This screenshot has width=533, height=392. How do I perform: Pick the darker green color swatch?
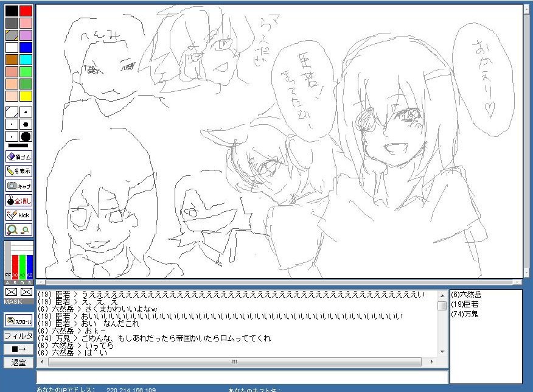(x=26, y=84)
